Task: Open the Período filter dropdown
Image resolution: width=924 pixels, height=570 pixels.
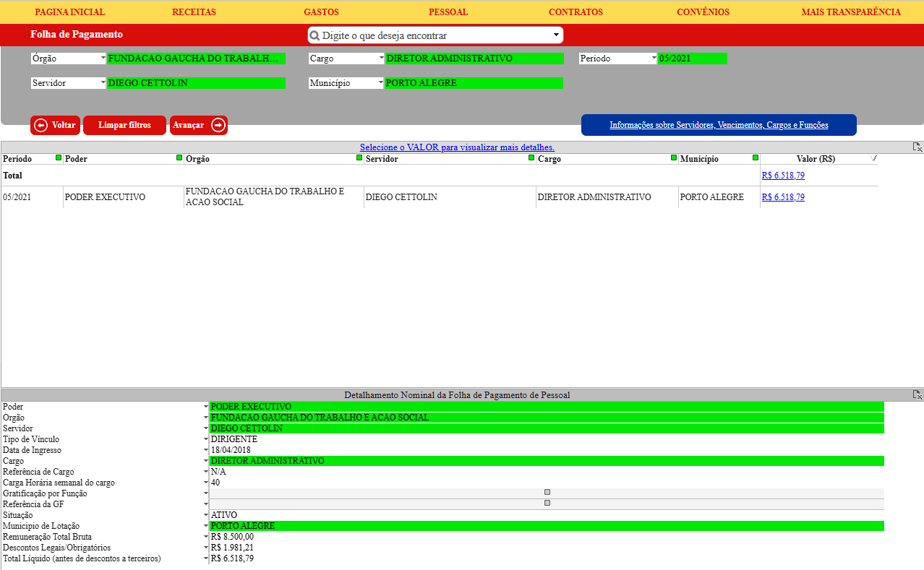Action: pyautogui.click(x=617, y=59)
